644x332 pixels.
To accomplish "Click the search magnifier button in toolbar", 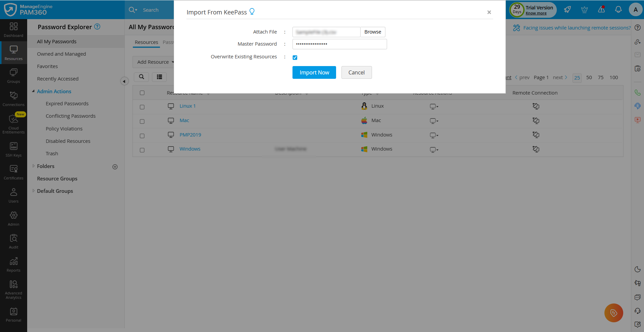I will click(142, 77).
